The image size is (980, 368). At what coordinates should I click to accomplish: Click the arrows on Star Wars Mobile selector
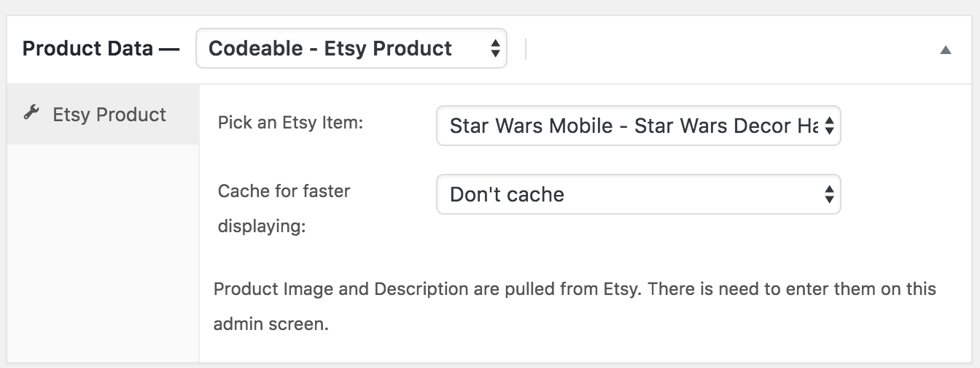click(x=829, y=126)
